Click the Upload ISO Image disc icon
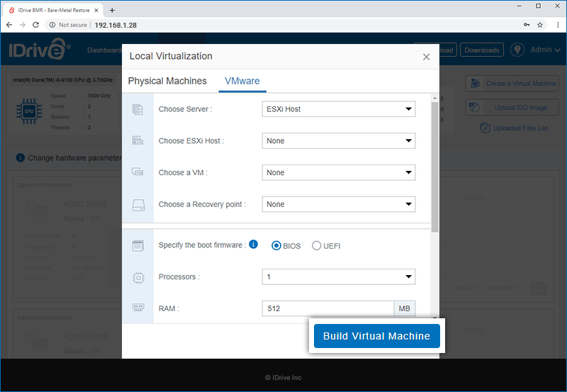This screenshot has width=567, height=392. pyautogui.click(x=474, y=108)
